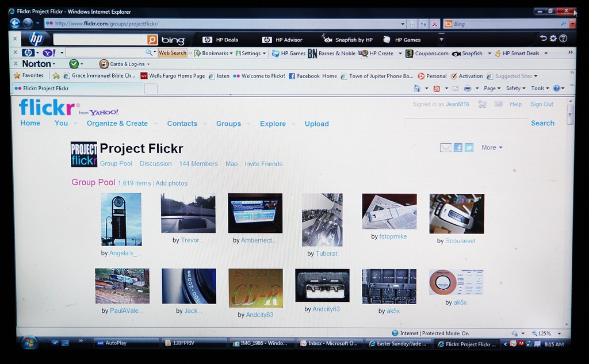Open HP Games on the HP toolbar
Screen dimensions: 589x364
[402, 40]
